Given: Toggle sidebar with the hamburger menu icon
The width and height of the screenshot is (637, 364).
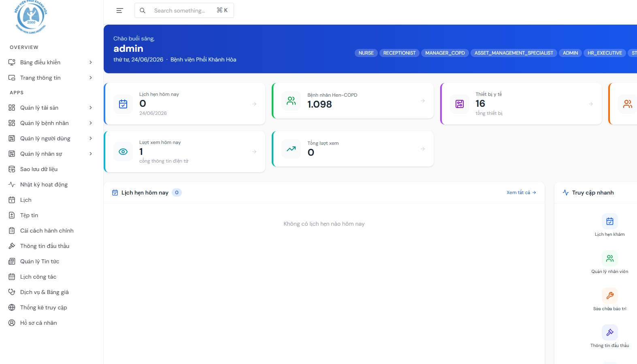Looking at the screenshot, I should coord(119,11).
